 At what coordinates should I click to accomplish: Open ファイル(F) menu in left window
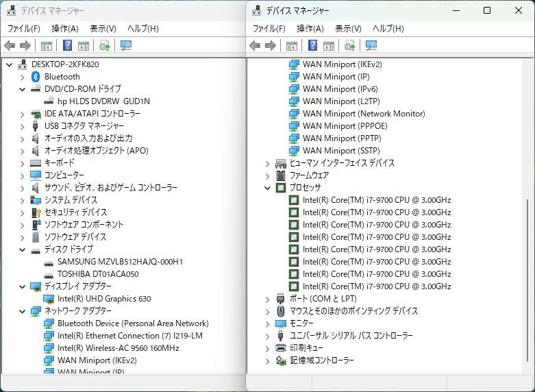tap(23, 29)
